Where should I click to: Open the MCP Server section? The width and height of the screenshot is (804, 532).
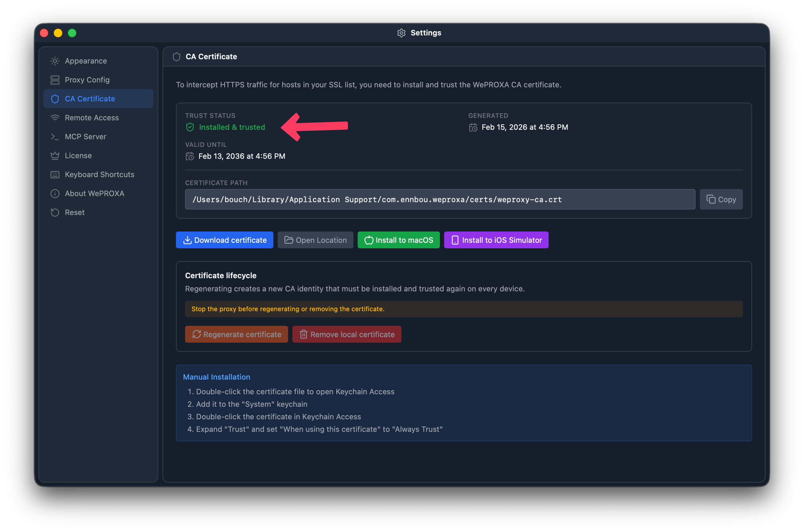tap(98, 137)
